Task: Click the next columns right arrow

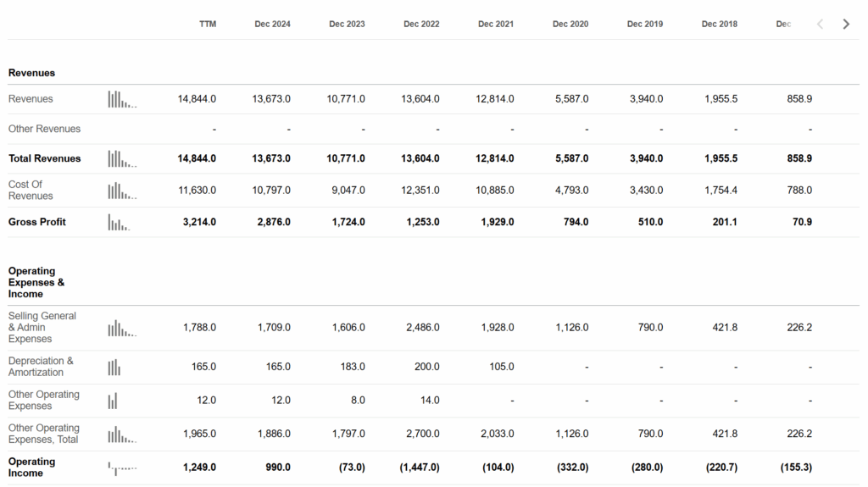Action: (x=846, y=25)
